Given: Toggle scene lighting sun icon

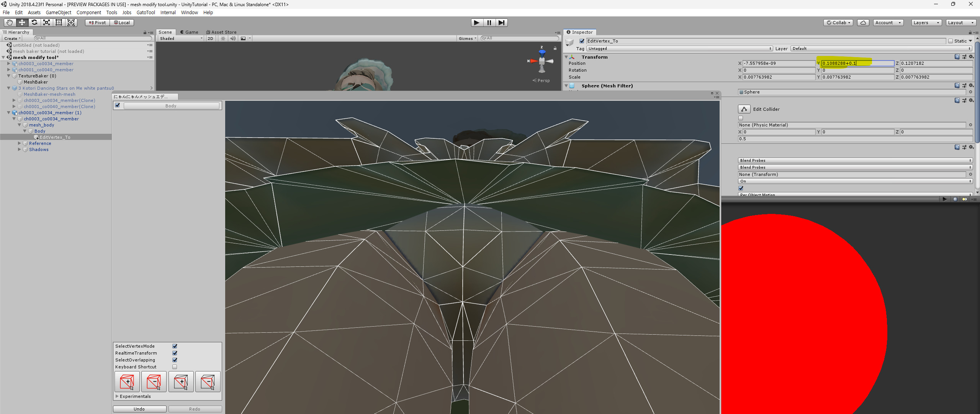Looking at the screenshot, I should [223, 38].
